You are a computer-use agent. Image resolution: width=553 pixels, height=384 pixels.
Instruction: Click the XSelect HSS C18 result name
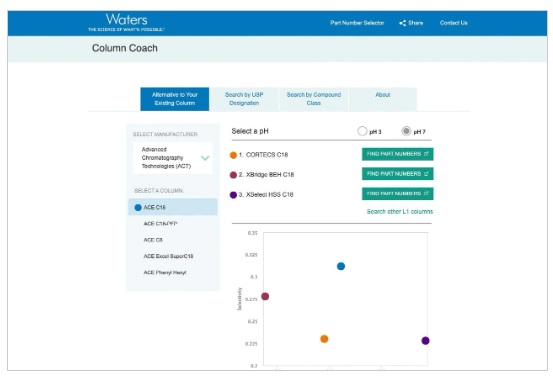(269, 195)
